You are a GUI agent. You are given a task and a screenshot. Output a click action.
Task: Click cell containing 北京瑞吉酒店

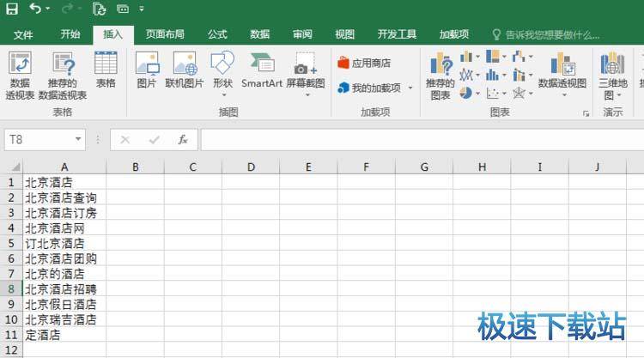(x=64, y=319)
